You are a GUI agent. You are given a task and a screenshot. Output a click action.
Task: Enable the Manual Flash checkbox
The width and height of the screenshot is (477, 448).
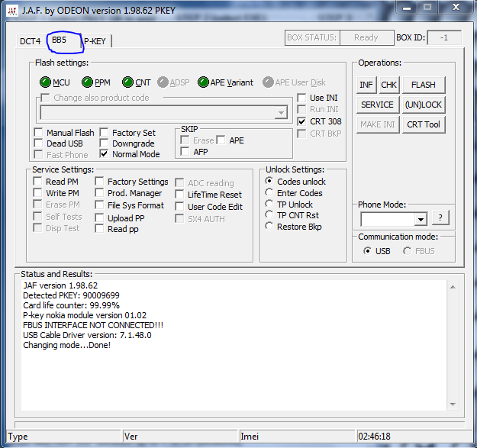38,133
